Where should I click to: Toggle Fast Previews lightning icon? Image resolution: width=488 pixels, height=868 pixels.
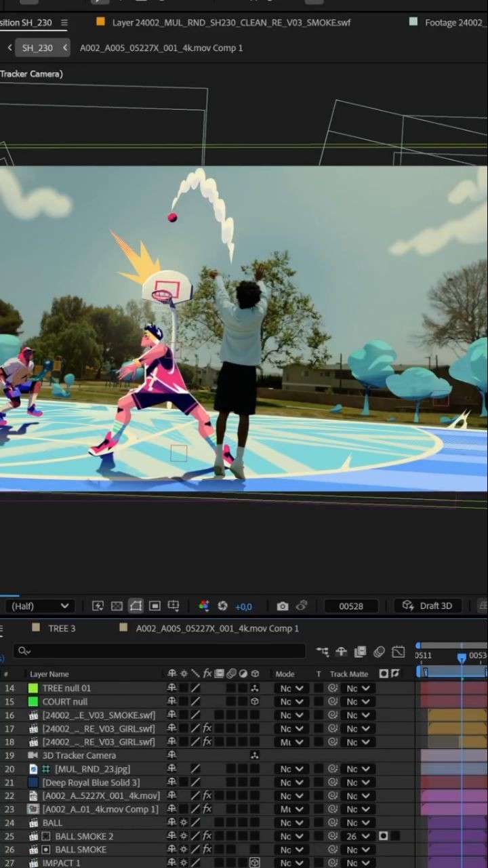tap(98, 606)
